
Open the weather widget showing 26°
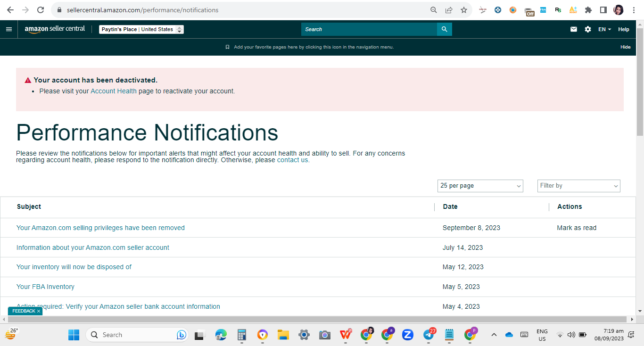pyautogui.click(x=11, y=334)
